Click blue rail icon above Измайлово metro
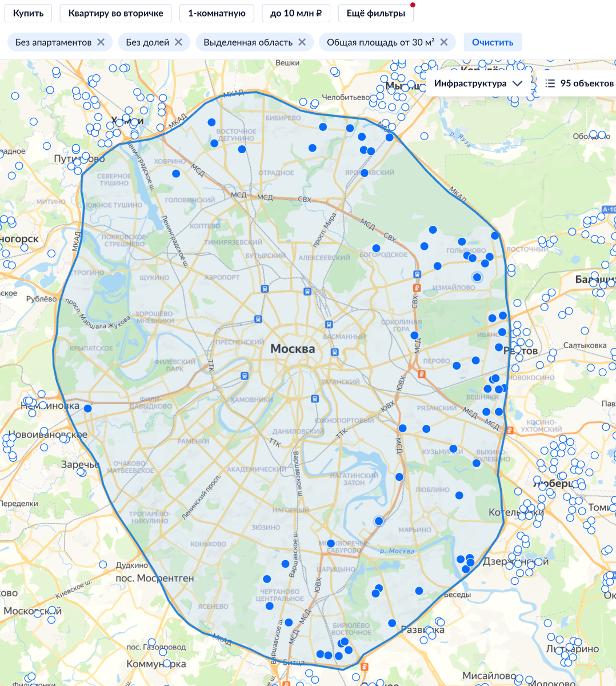The image size is (616, 686). [417, 275]
